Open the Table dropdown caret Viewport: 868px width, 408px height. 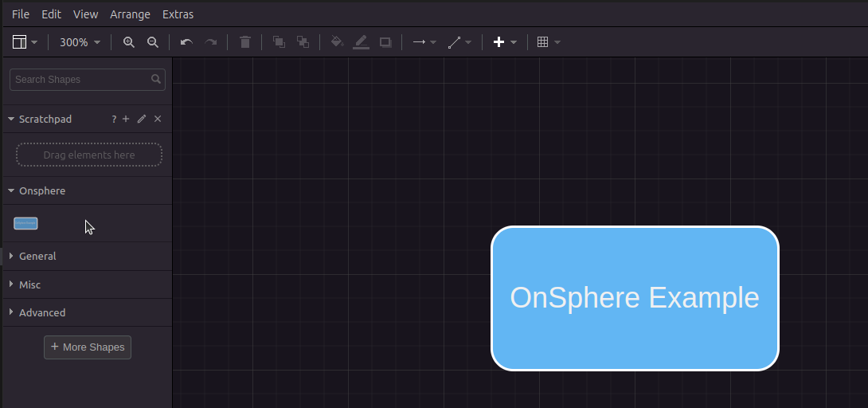pos(557,42)
